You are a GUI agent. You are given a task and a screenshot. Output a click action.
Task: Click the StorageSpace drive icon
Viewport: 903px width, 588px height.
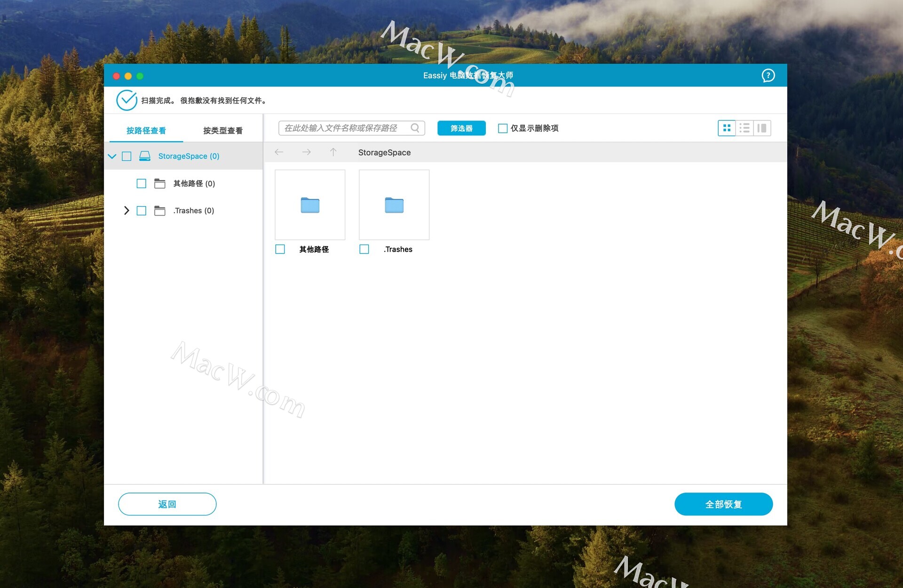click(145, 156)
